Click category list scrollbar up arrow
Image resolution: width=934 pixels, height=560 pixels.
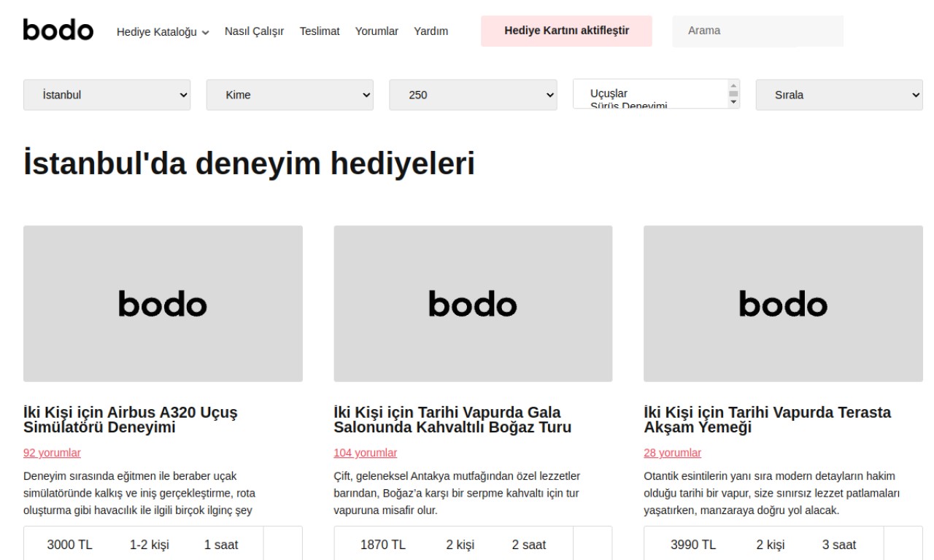click(734, 85)
